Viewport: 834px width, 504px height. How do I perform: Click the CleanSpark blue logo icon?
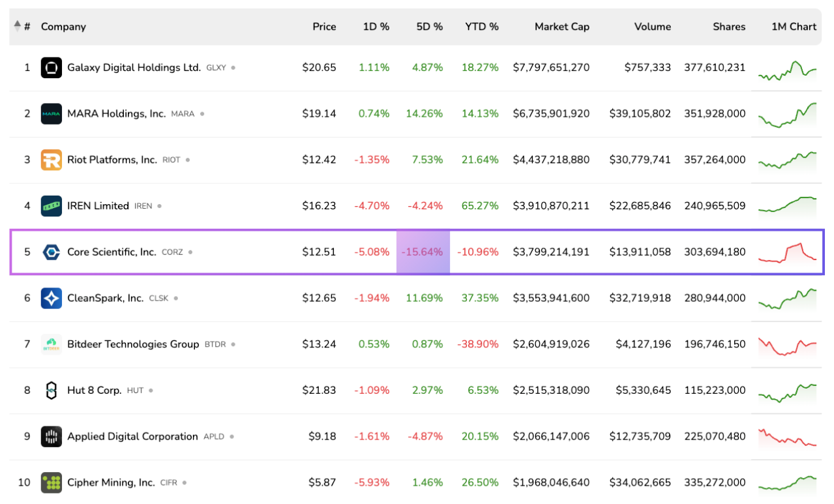pos(52,298)
